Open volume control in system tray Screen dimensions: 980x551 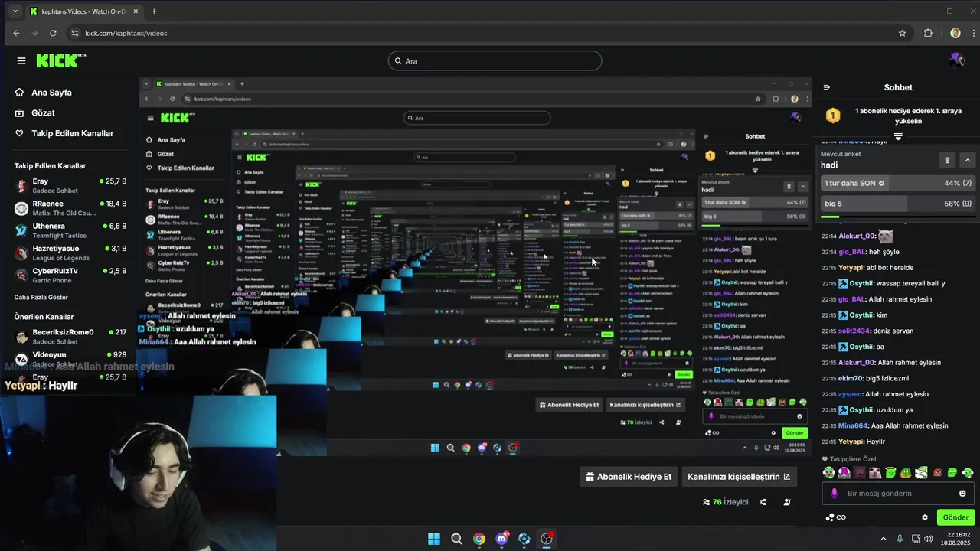(929, 539)
